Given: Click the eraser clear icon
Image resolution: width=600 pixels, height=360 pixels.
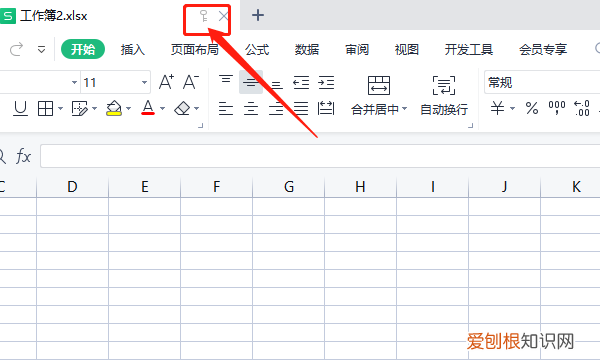Looking at the screenshot, I should 182,108.
